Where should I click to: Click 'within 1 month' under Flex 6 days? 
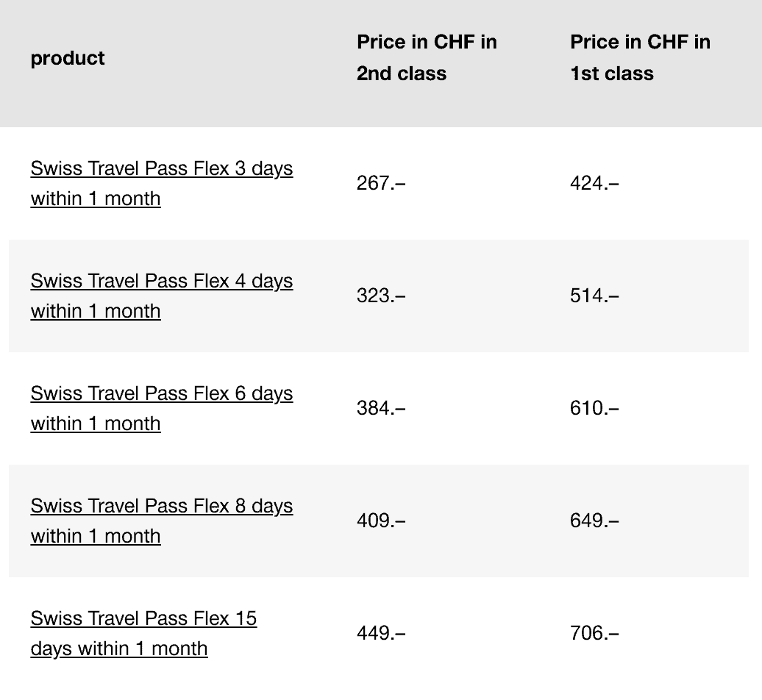[x=96, y=424]
